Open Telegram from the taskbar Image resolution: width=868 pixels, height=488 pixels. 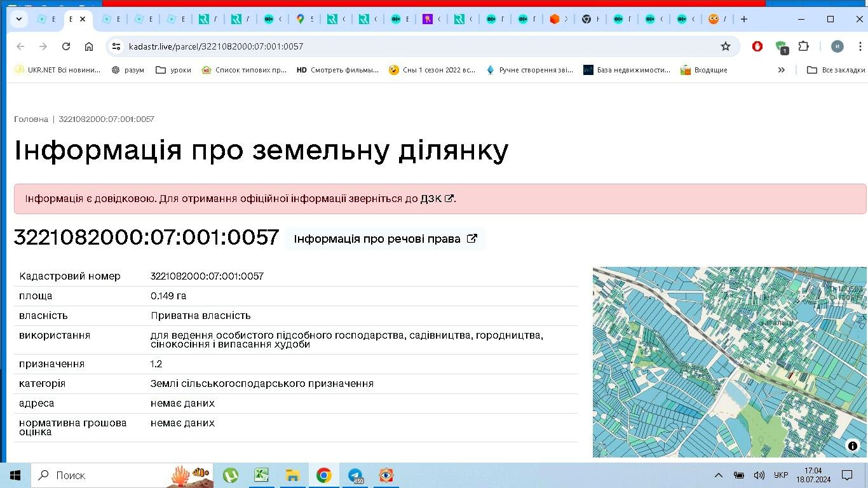point(355,475)
